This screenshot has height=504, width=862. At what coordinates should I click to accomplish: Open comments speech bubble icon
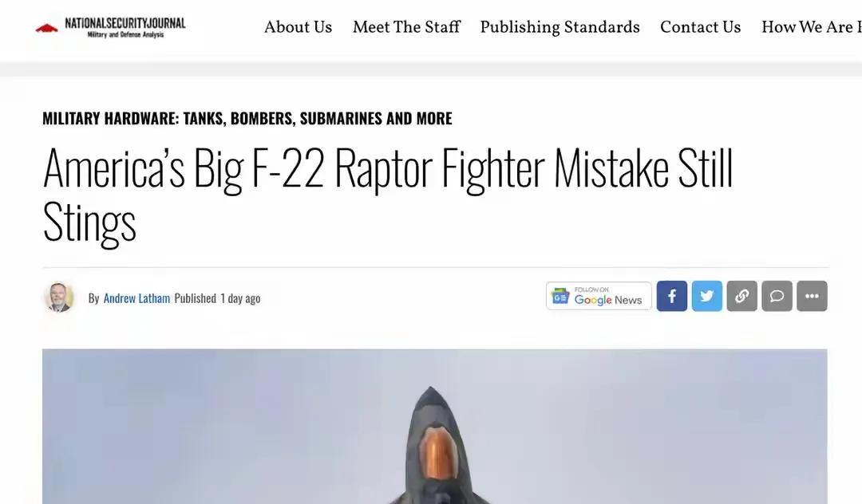(x=777, y=296)
